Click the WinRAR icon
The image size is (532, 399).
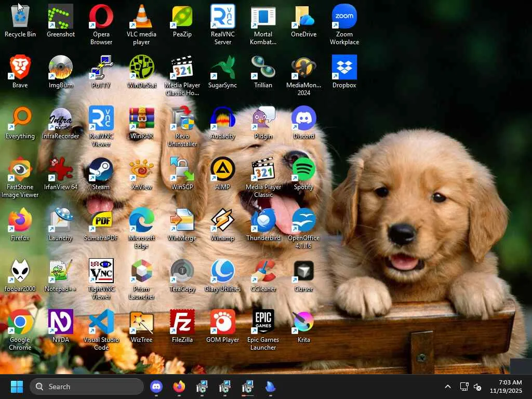(x=141, y=123)
